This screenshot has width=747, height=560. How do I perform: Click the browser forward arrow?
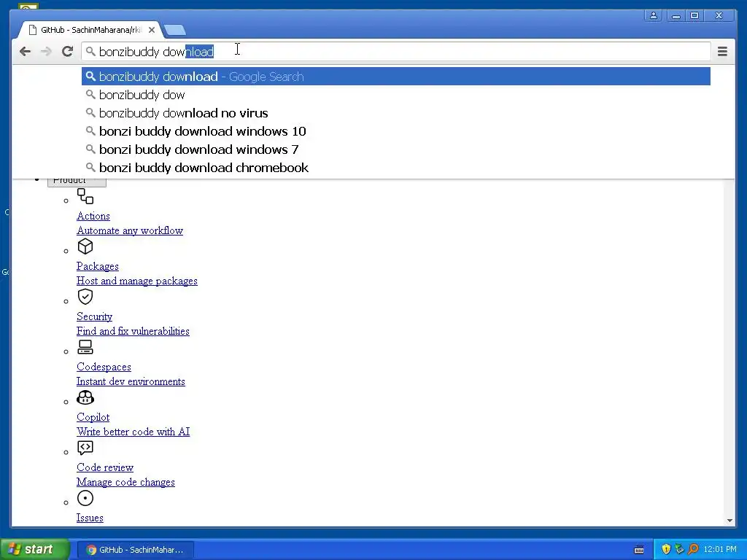coord(46,52)
